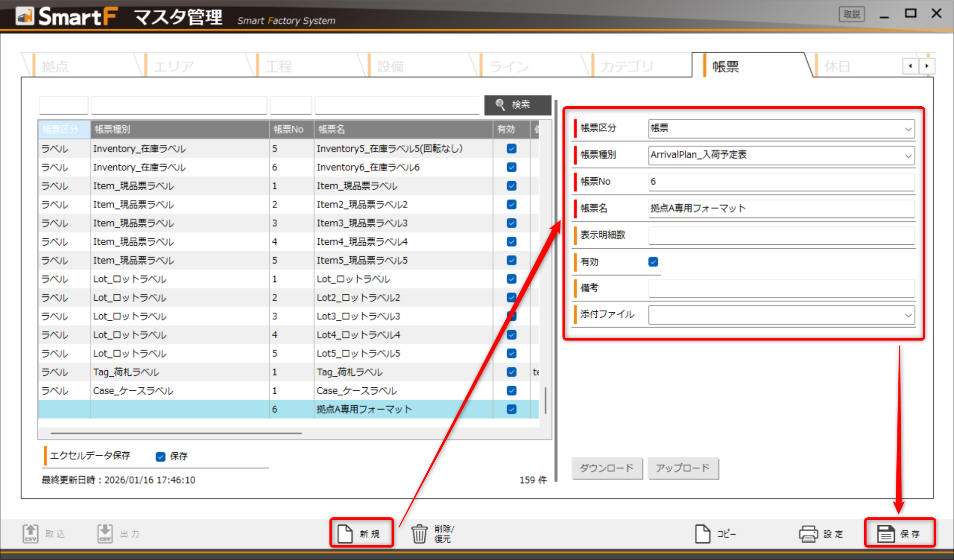Viewport: 954px width, 560px height.
Task: Expand the 帳票区分 dropdown
Action: point(908,129)
